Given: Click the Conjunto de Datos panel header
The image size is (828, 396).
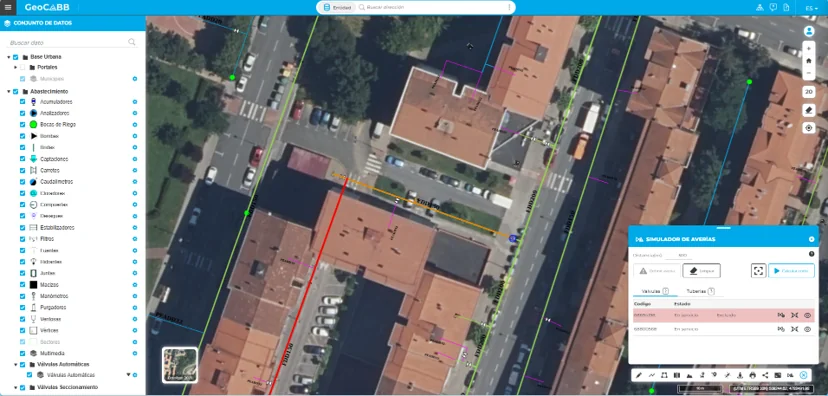Looking at the screenshot, I should [72, 23].
